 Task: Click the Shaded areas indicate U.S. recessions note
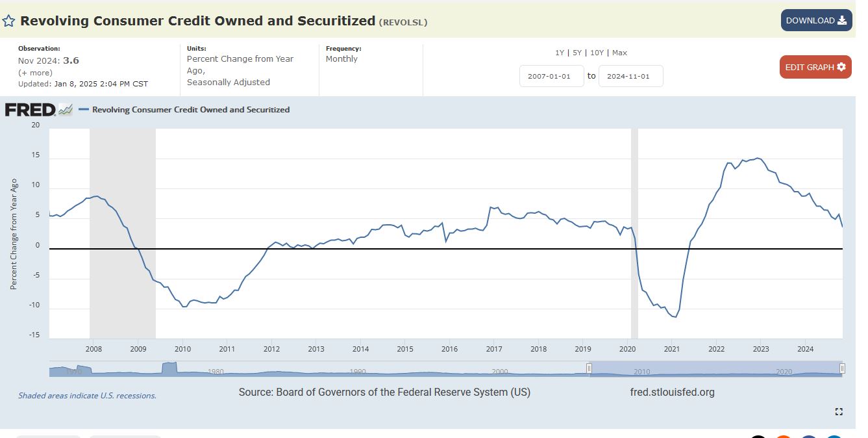coord(87,395)
